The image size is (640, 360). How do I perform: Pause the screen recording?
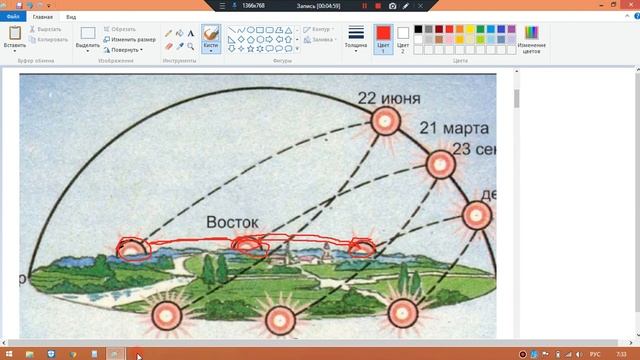click(364, 6)
